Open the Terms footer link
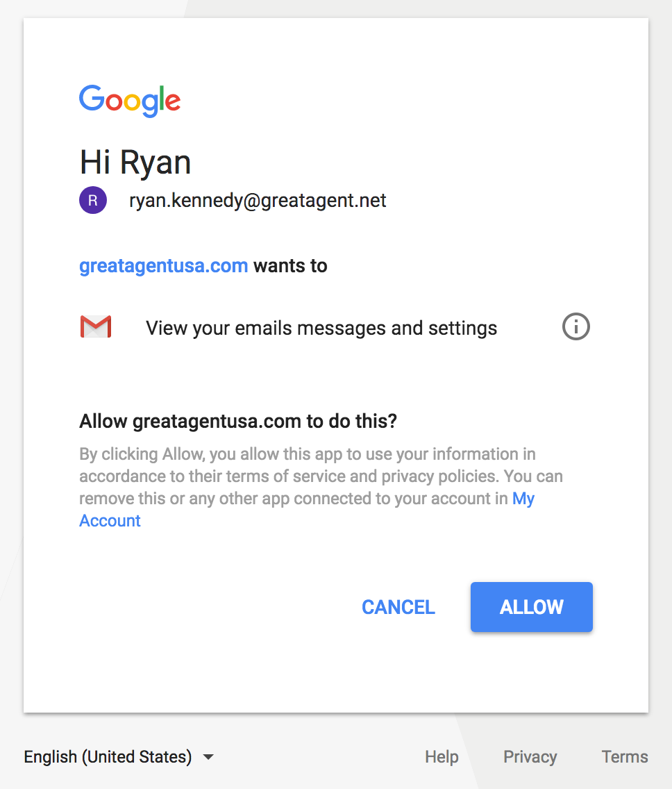 [625, 756]
